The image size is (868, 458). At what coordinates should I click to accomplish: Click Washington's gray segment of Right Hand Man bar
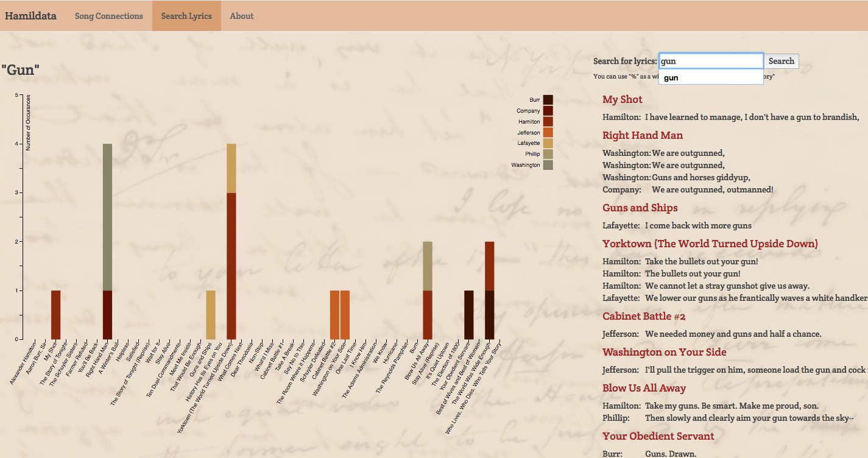pos(107,217)
